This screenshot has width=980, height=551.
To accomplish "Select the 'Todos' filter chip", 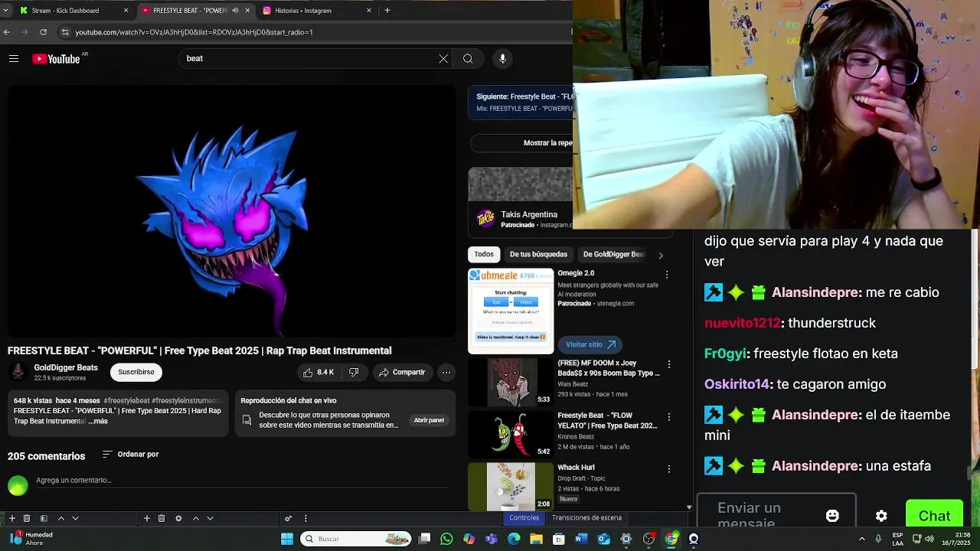I will [x=484, y=255].
